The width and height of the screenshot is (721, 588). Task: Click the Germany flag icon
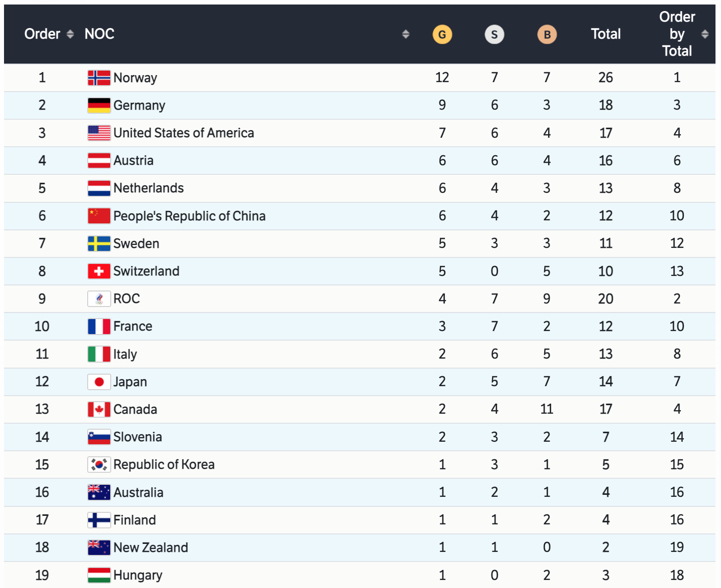point(99,105)
